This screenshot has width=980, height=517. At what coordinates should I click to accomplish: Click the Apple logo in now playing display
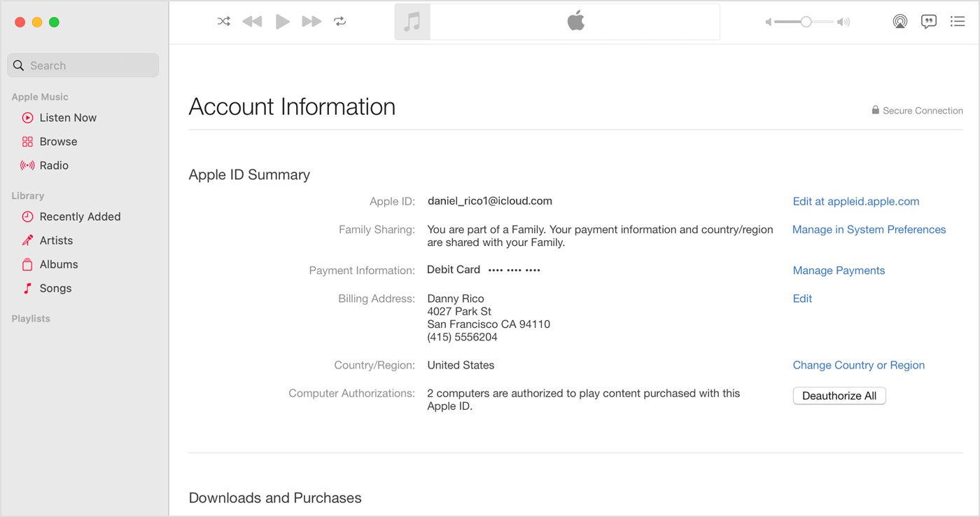576,22
